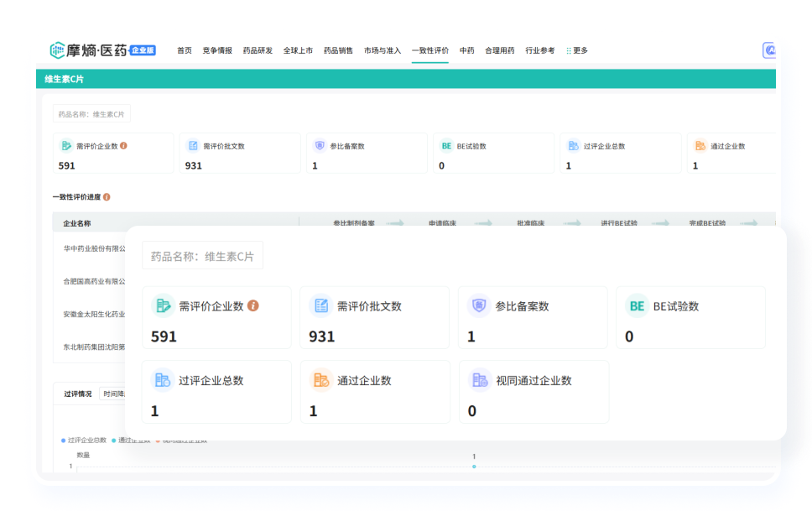
Task: Select the 东北制药集团沈阳第 company row
Action: pos(94,347)
